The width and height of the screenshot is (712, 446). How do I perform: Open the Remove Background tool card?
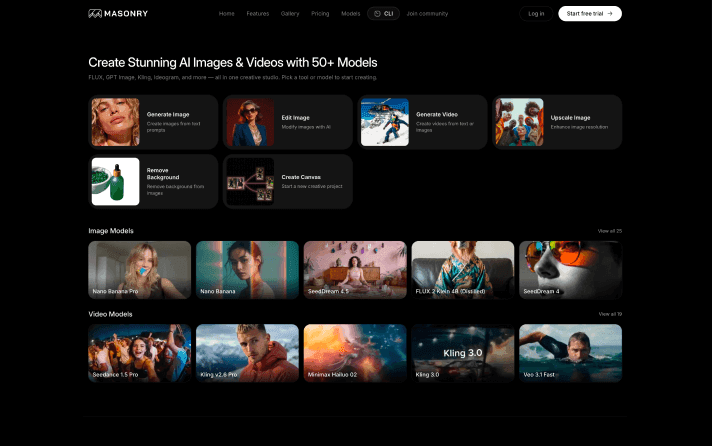coord(153,182)
